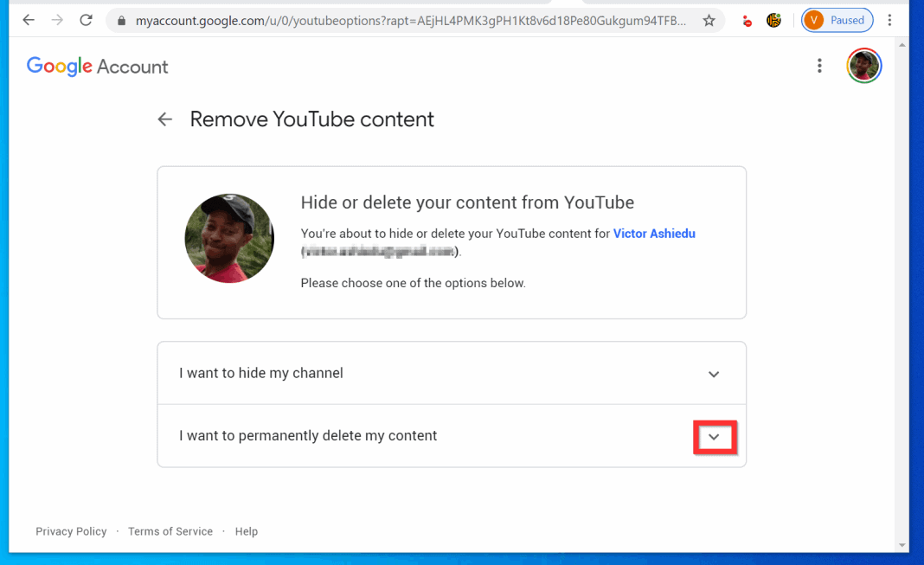The width and height of the screenshot is (924, 565).
Task: Open the Privacy Policy link
Action: [71, 531]
